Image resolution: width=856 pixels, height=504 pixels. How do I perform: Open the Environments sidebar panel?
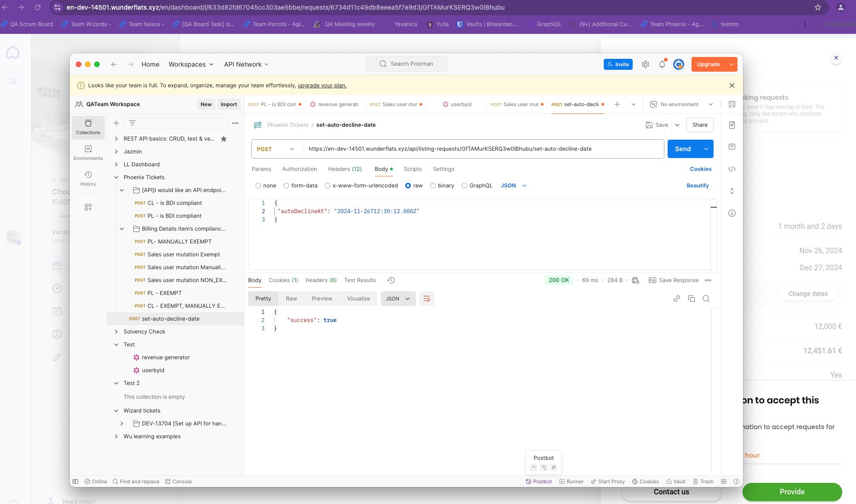click(88, 153)
